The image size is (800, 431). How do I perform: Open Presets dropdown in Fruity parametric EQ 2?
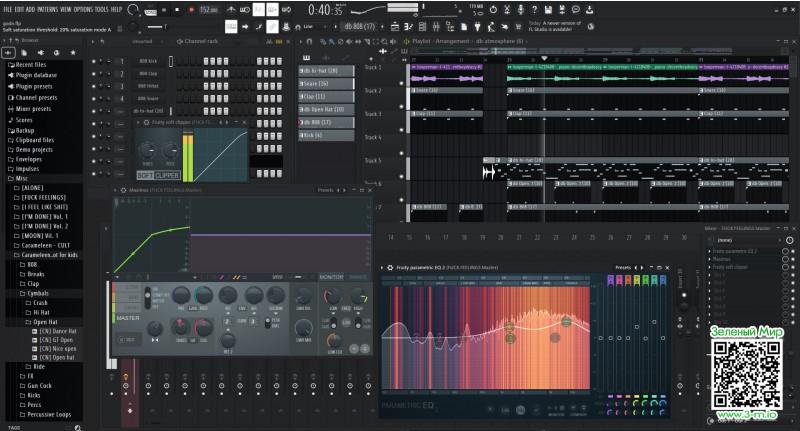coord(624,267)
